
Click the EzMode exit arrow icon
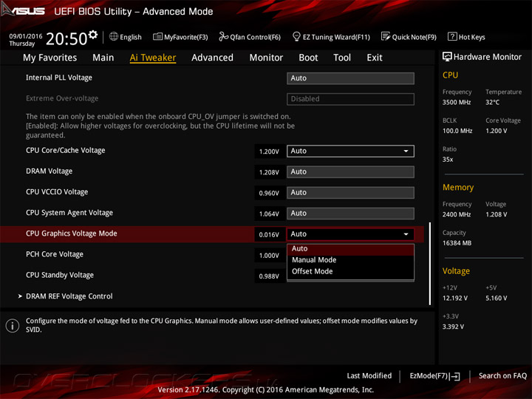(454, 376)
